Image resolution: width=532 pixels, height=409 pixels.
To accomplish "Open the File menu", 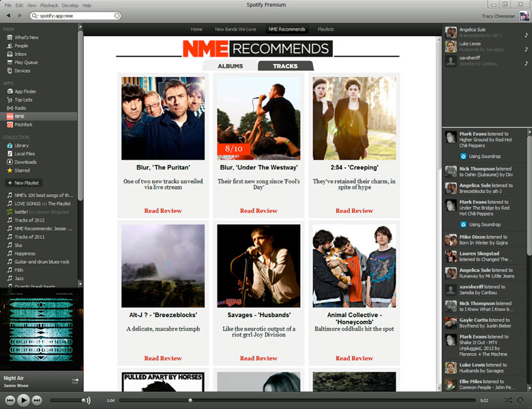I will point(8,5).
